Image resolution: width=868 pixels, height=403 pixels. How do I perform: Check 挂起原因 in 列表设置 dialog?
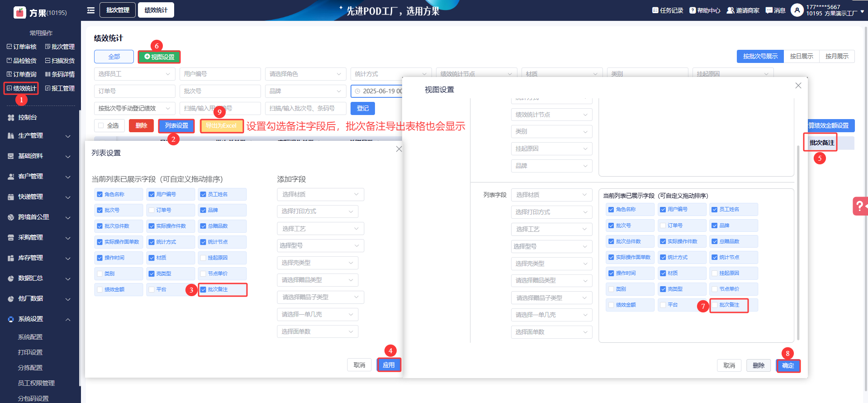203,258
